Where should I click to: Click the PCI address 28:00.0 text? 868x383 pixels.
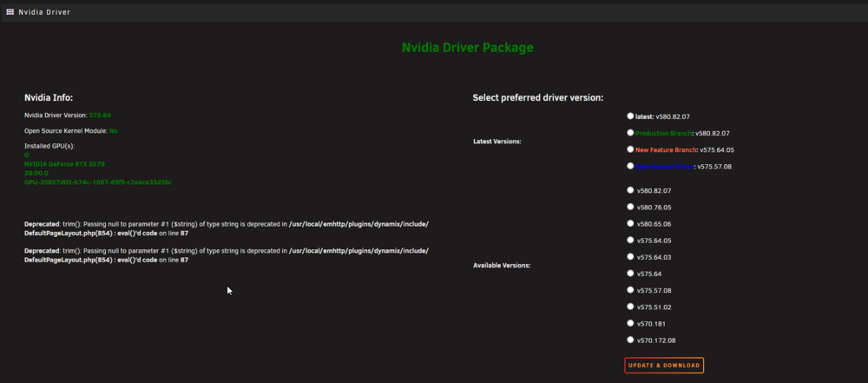click(x=36, y=173)
